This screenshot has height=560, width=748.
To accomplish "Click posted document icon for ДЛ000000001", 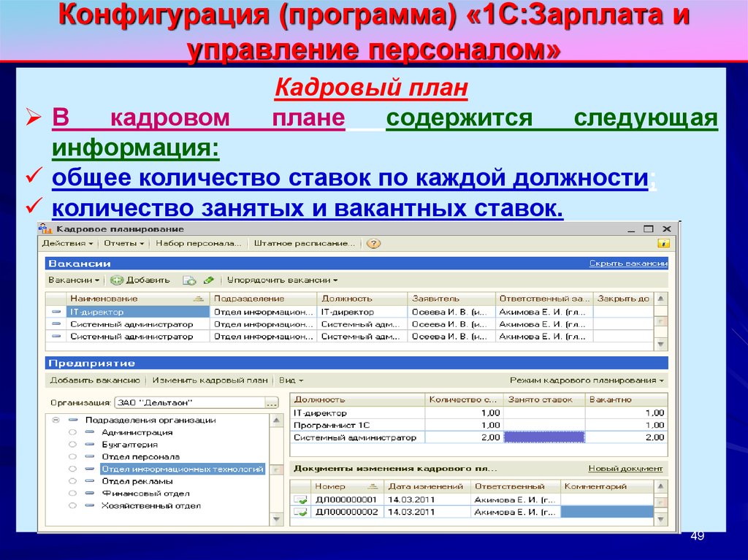I will click(300, 499).
